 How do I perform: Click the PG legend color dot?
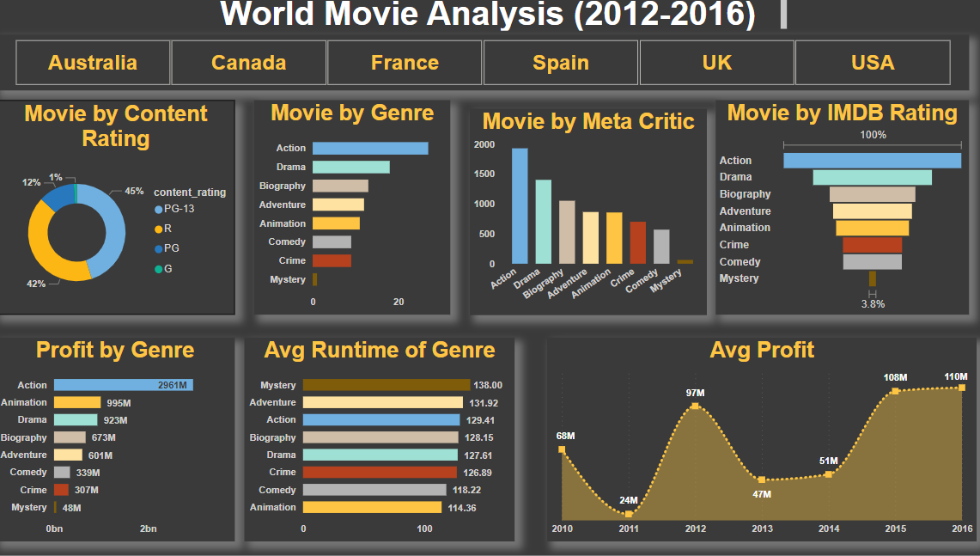coord(158,249)
